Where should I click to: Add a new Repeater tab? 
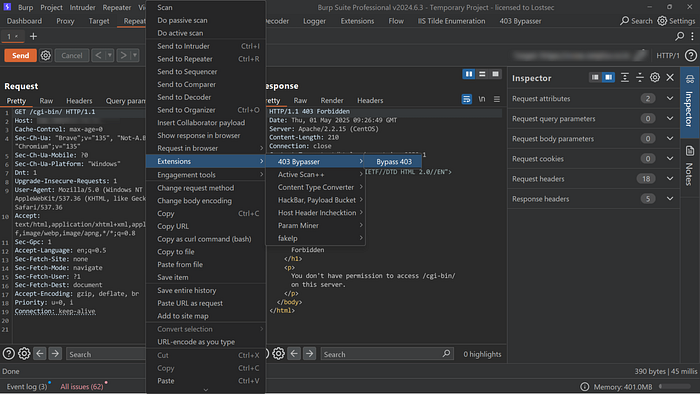(33, 36)
